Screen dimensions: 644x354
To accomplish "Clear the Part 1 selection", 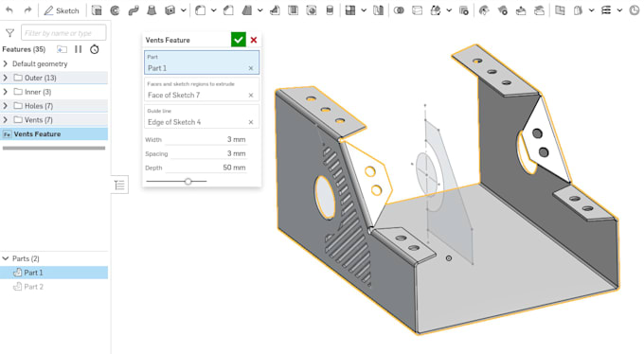I will [x=251, y=68].
